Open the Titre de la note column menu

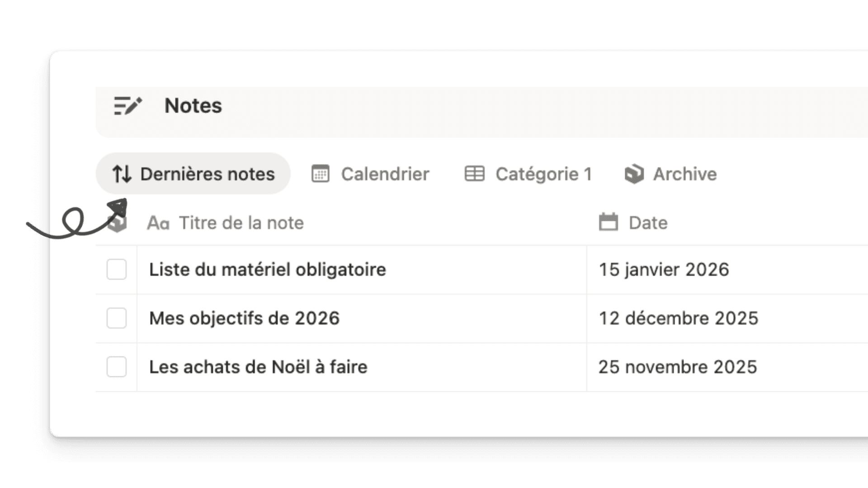pos(241,223)
